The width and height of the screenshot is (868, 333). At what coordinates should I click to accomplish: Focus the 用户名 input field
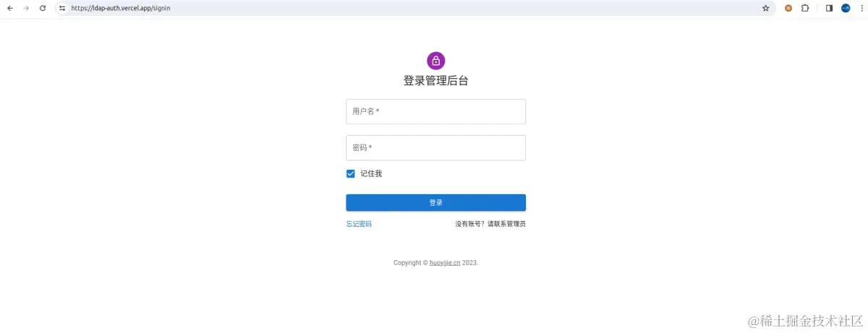(435, 111)
